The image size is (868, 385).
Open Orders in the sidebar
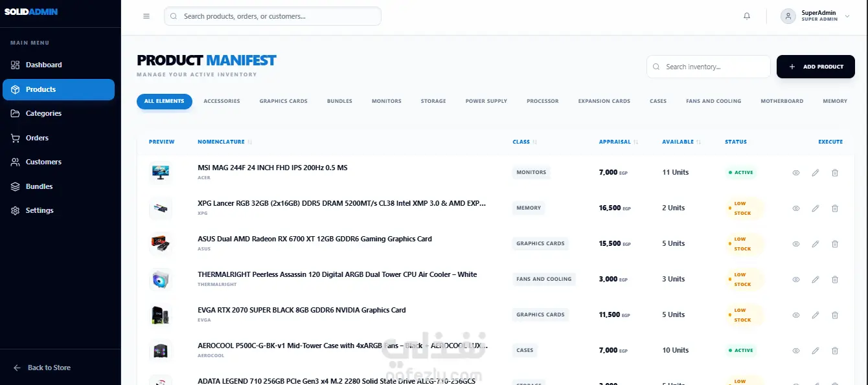click(58, 138)
